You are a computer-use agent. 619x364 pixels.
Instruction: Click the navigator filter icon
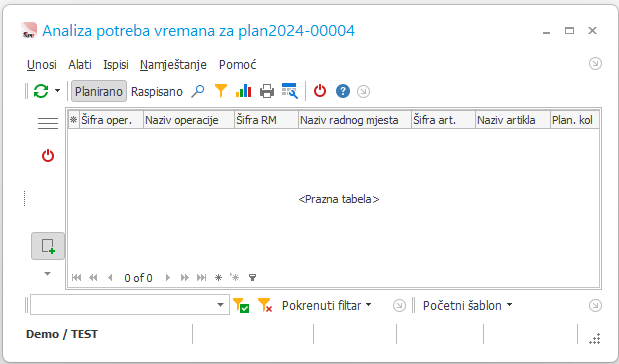click(x=252, y=278)
